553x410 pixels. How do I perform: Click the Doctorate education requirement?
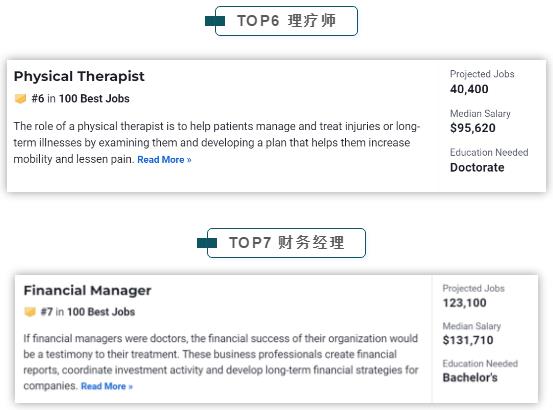click(477, 167)
